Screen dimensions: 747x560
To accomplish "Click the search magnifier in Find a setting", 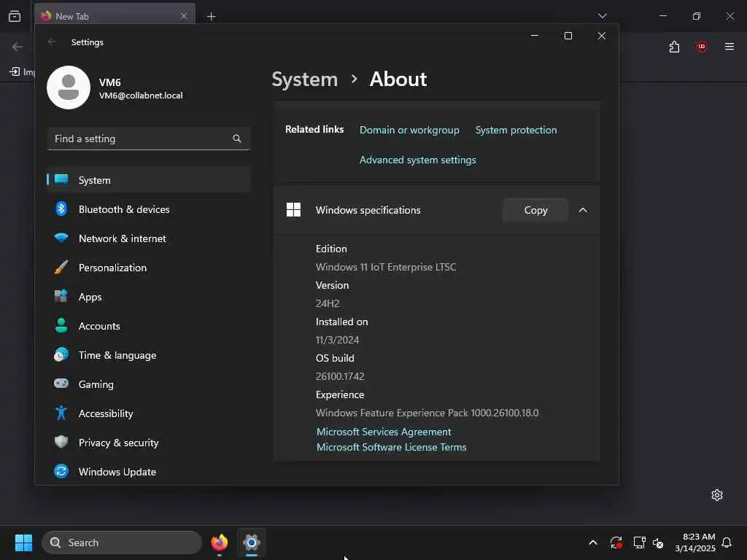I will pyautogui.click(x=237, y=139).
